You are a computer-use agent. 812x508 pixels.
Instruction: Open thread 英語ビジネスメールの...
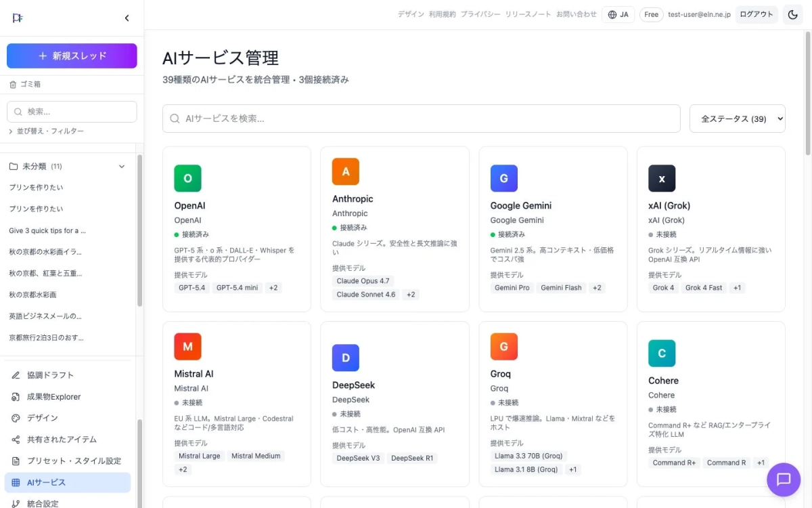pyautogui.click(x=45, y=316)
